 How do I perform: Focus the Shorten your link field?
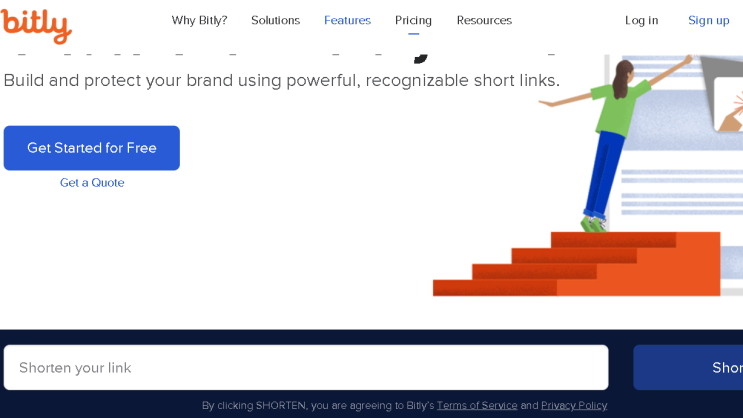(305, 368)
